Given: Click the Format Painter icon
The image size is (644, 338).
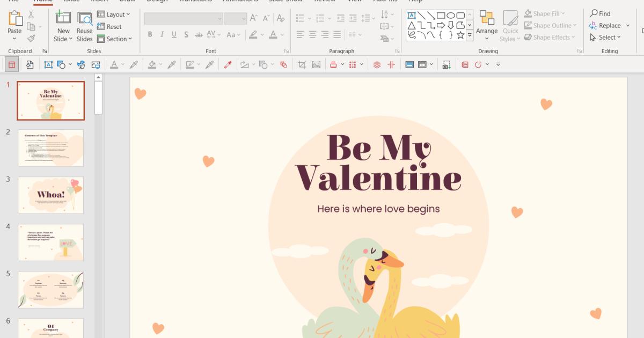Looking at the screenshot, I should click(31, 38).
